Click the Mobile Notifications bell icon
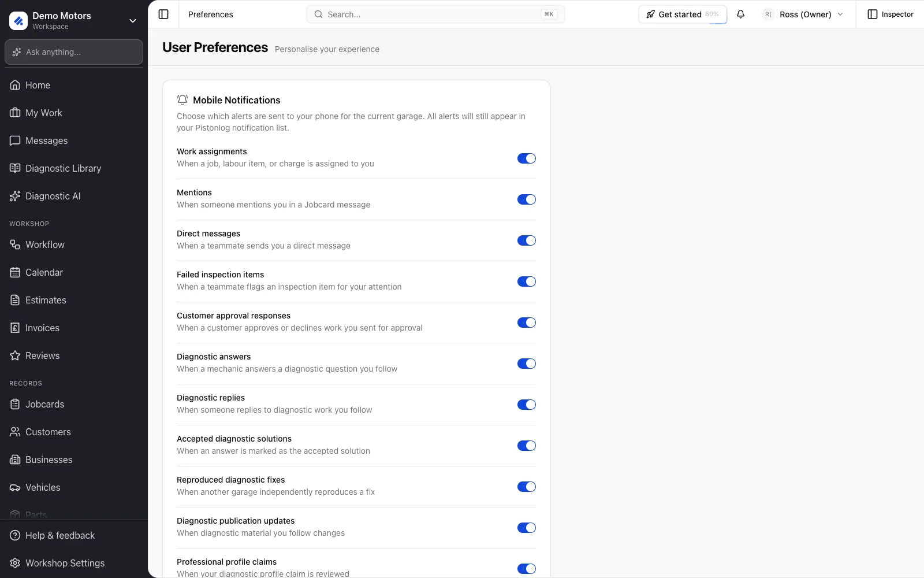Viewport: 924px width, 578px height. (x=182, y=100)
